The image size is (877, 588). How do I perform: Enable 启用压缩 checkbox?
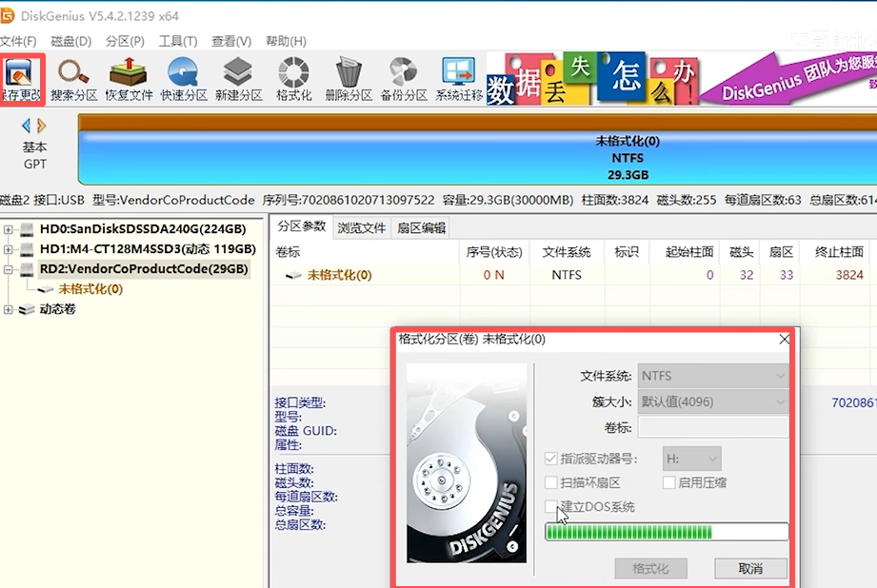668,482
